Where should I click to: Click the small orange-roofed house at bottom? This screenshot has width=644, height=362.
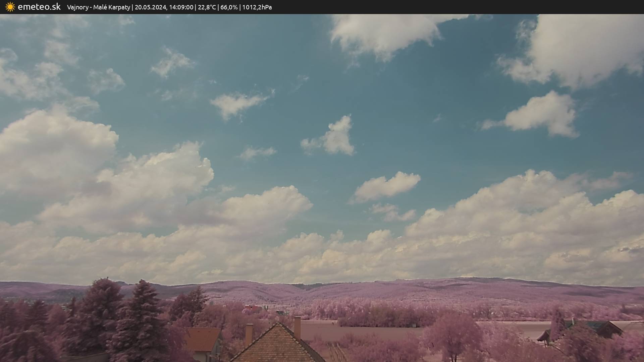203,339
